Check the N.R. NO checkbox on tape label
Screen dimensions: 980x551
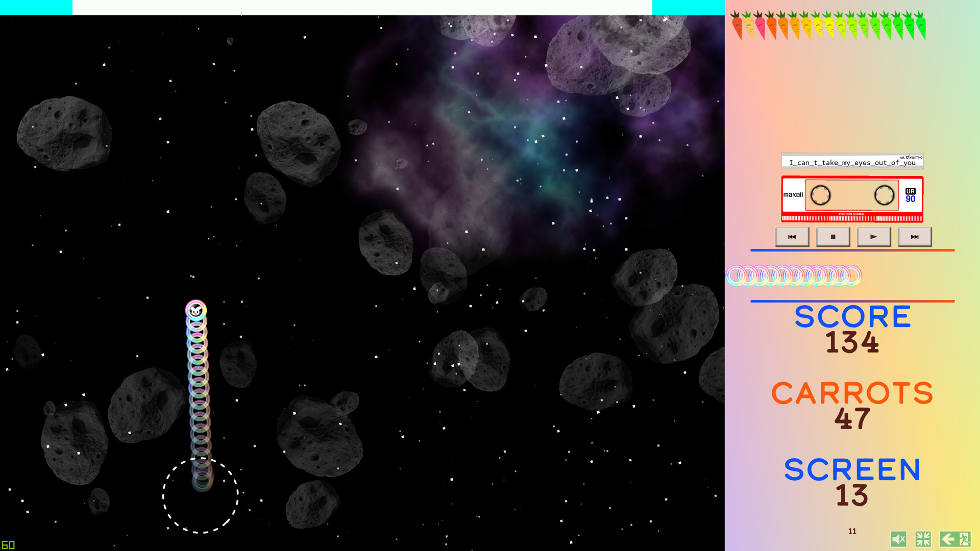click(917, 158)
